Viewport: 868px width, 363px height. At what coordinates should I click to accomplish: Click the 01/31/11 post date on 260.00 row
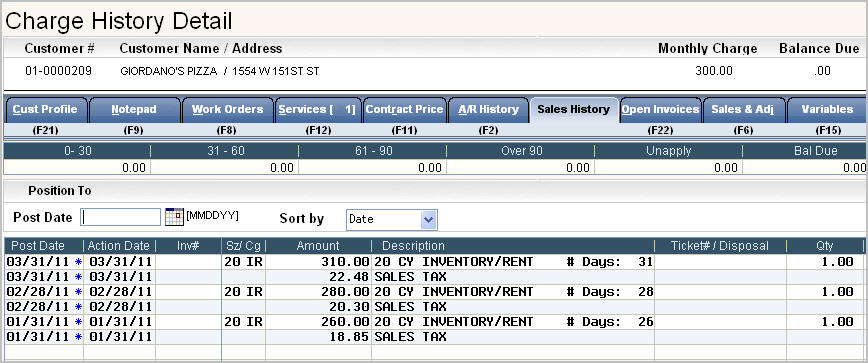point(38,321)
